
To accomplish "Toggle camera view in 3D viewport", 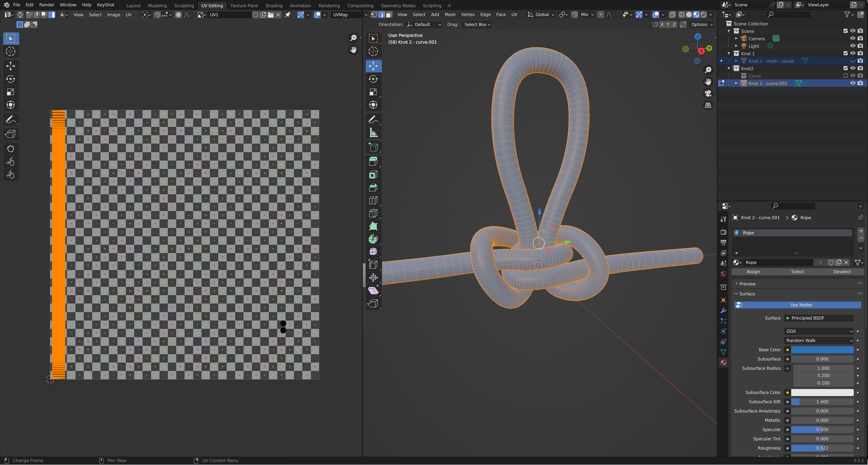I will 708,93.
